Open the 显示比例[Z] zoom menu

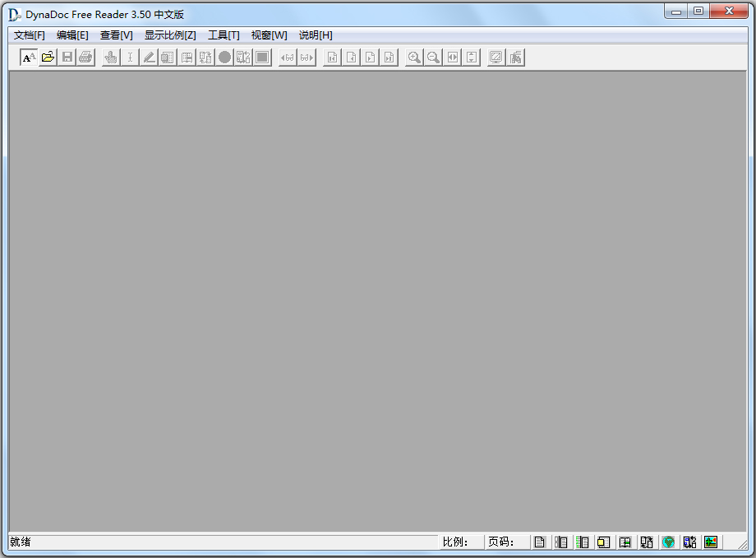coord(170,35)
